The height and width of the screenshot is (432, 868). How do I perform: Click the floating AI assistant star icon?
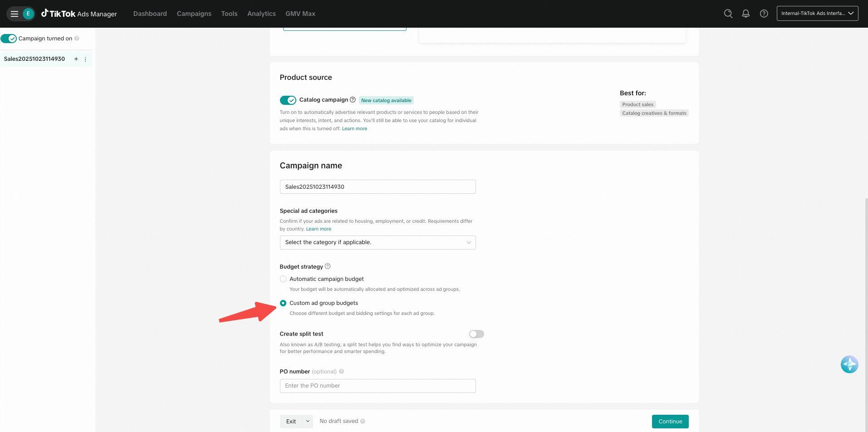pyautogui.click(x=849, y=364)
